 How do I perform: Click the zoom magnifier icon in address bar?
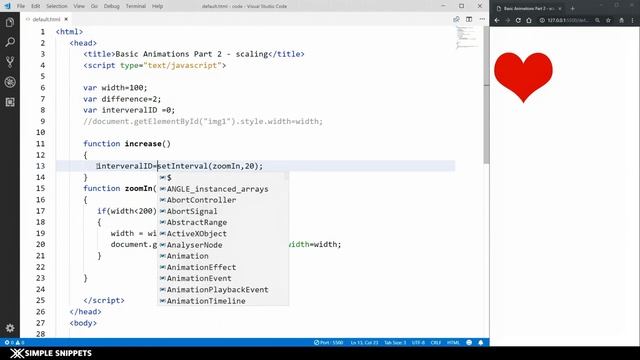click(x=598, y=20)
